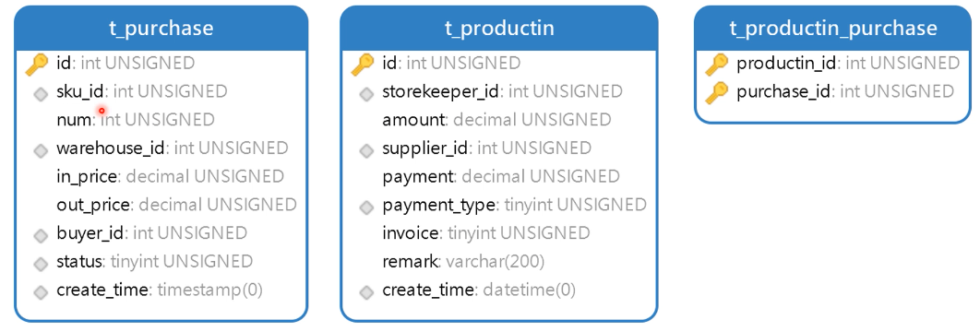Click the diamond icon beside supplier_id
The image size is (980, 332).
[367, 150]
